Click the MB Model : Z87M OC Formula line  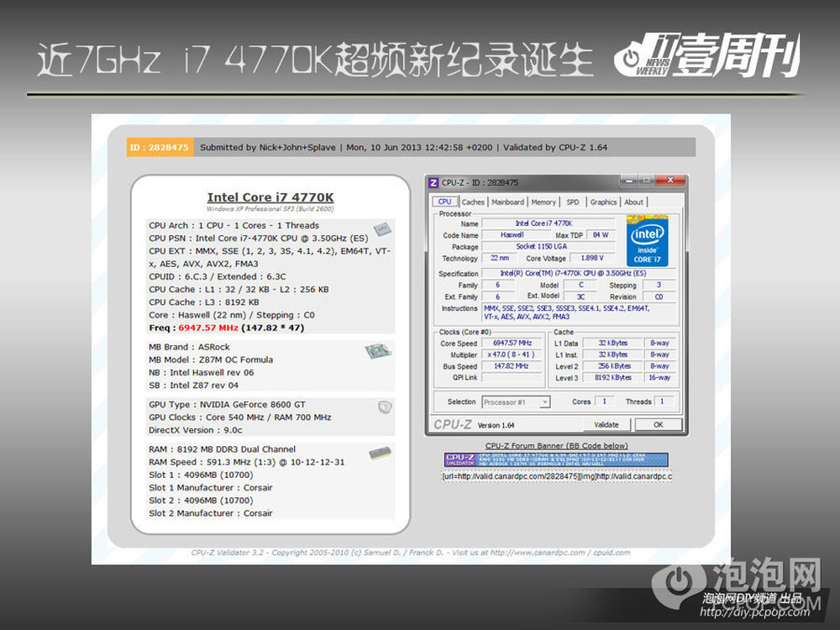pyautogui.click(x=211, y=360)
